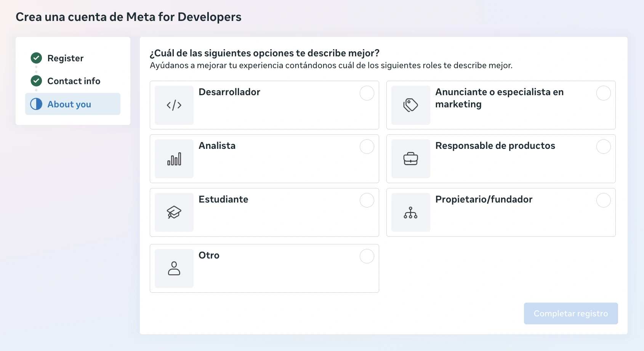The image size is (644, 351).
Task: Click the person silhouette Otro icon
Action: click(x=174, y=268)
